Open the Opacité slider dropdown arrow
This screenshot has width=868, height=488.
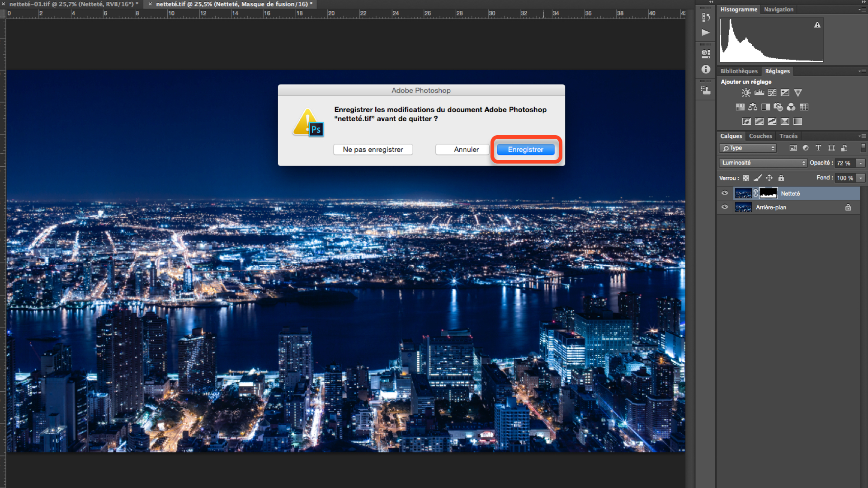[861, 163]
